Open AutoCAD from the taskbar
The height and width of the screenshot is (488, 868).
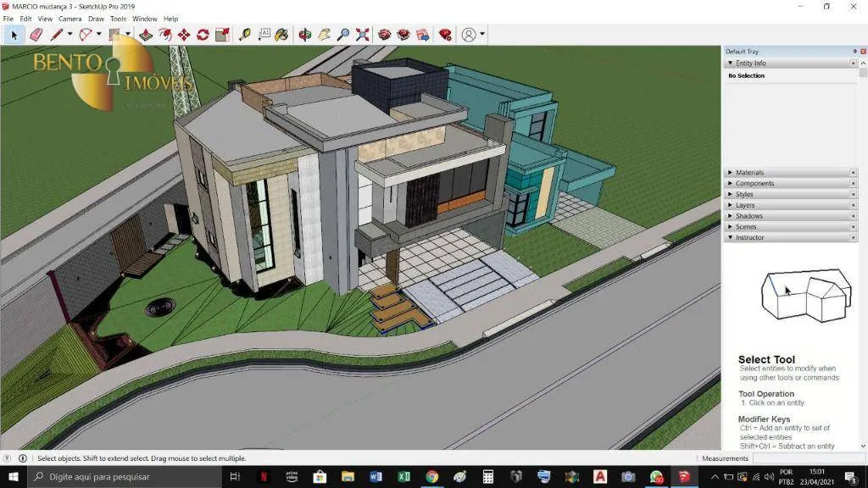[600, 476]
